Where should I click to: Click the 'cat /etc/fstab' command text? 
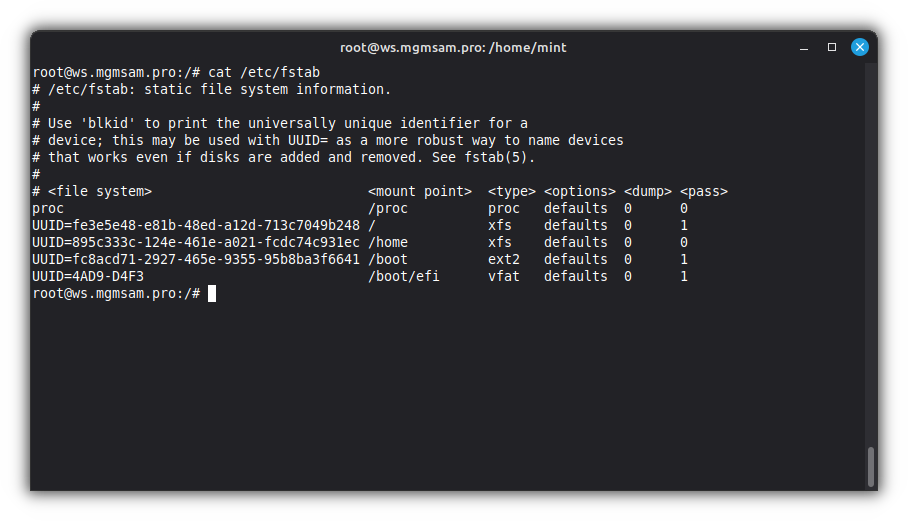coord(264,73)
